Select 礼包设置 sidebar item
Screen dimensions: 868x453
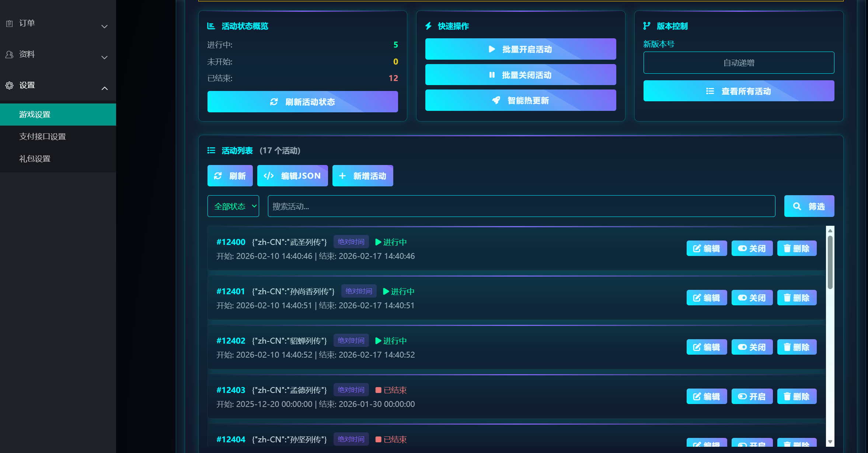35,159
